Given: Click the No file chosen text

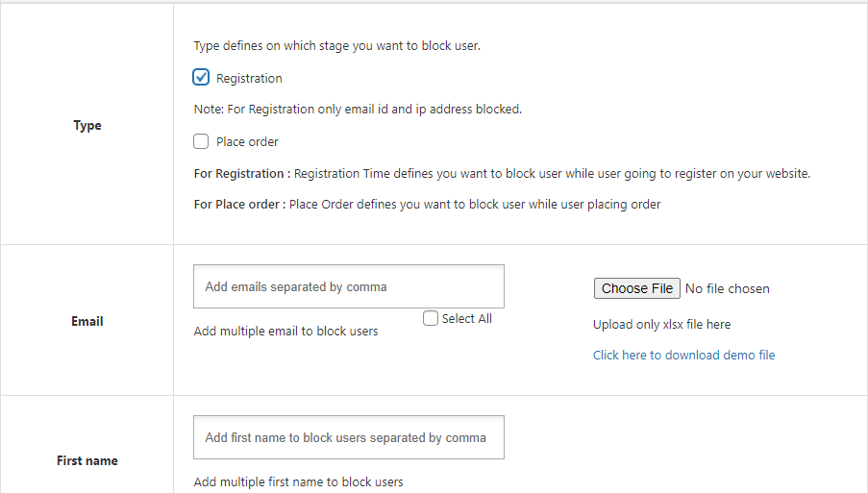Looking at the screenshot, I should (728, 289).
